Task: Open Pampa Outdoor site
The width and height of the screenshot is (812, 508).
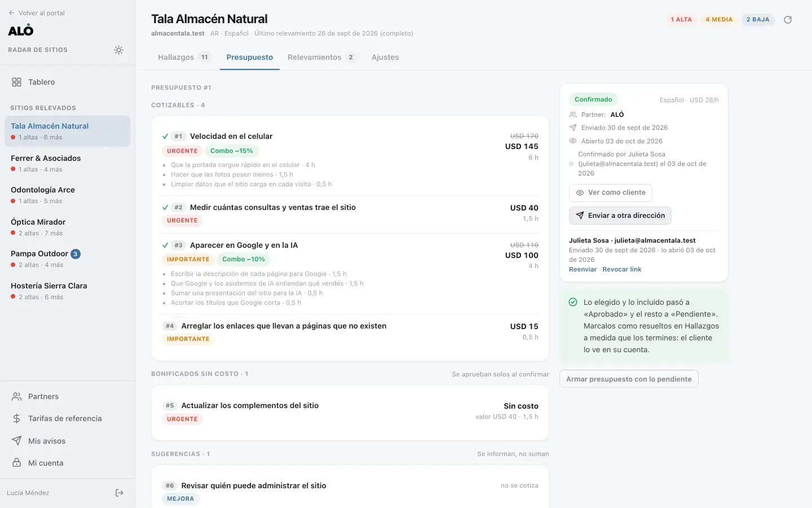Action: coord(67,259)
